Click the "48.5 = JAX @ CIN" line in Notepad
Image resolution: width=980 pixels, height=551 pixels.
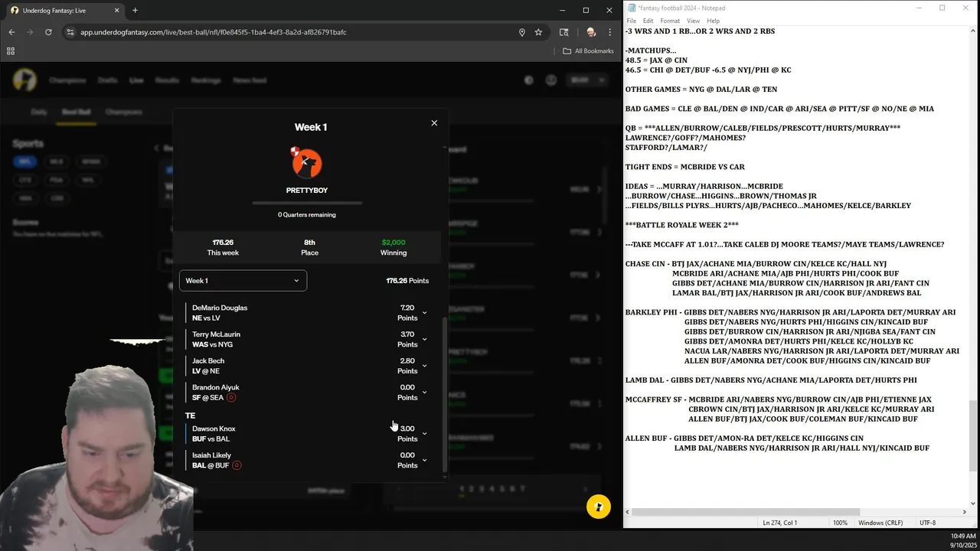[656, 60]
